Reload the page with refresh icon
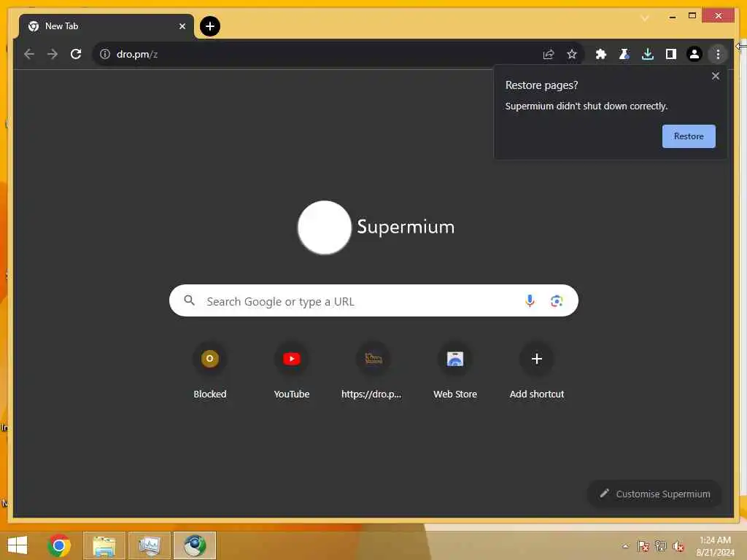 pos(76,54)
